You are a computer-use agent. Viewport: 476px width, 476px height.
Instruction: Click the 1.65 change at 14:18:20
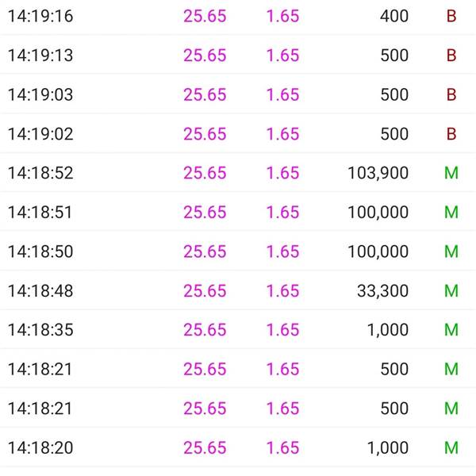pos(282,447)
